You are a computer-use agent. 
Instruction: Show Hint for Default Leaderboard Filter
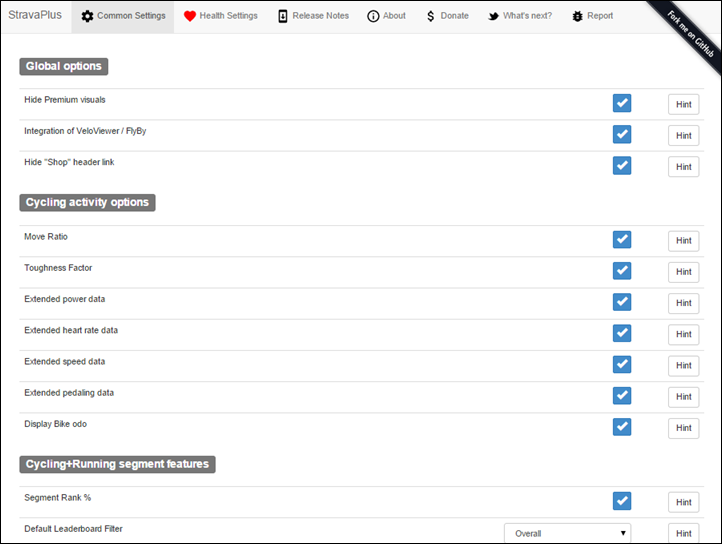683,533
